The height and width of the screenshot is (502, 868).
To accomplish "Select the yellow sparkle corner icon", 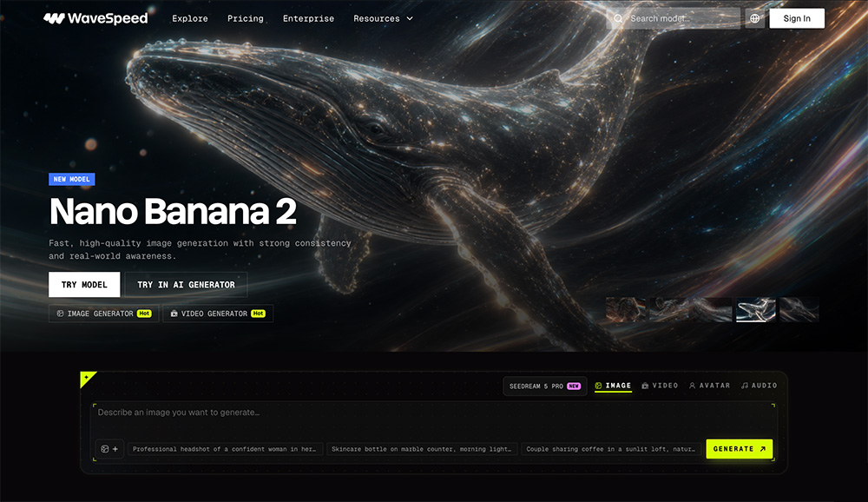I will tap(86, 378).
